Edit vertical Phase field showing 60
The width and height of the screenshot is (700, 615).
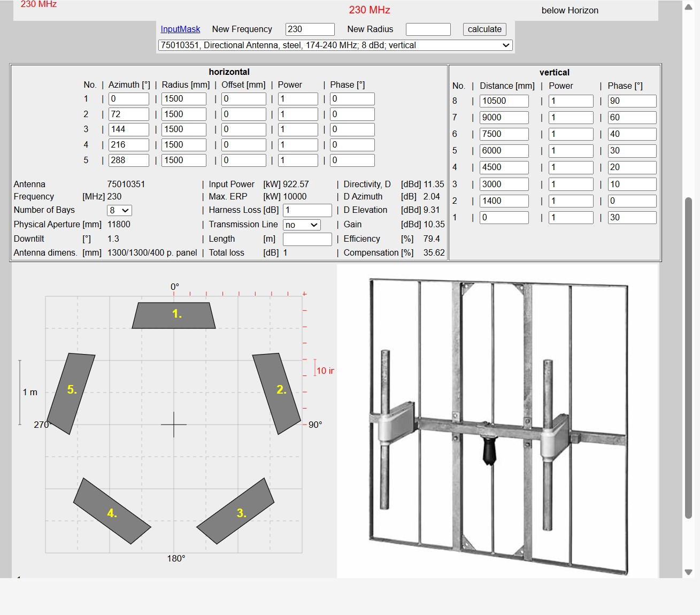[632, 118]
